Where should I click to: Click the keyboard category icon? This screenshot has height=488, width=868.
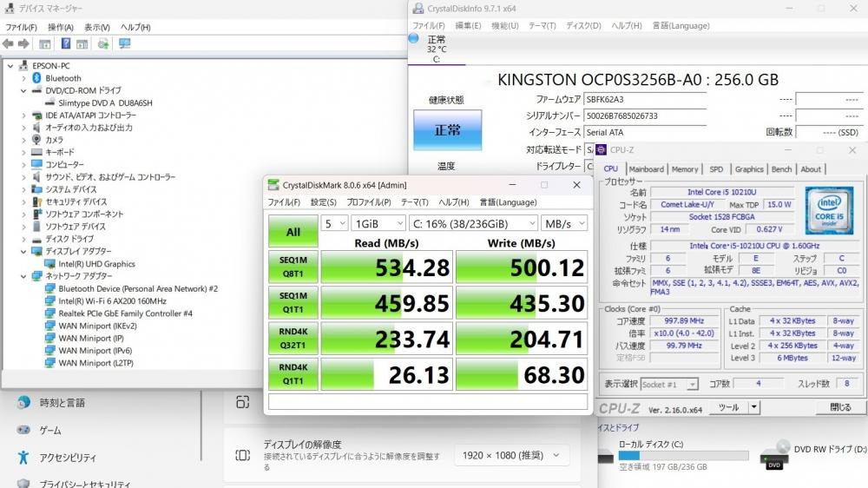[36, 152]
